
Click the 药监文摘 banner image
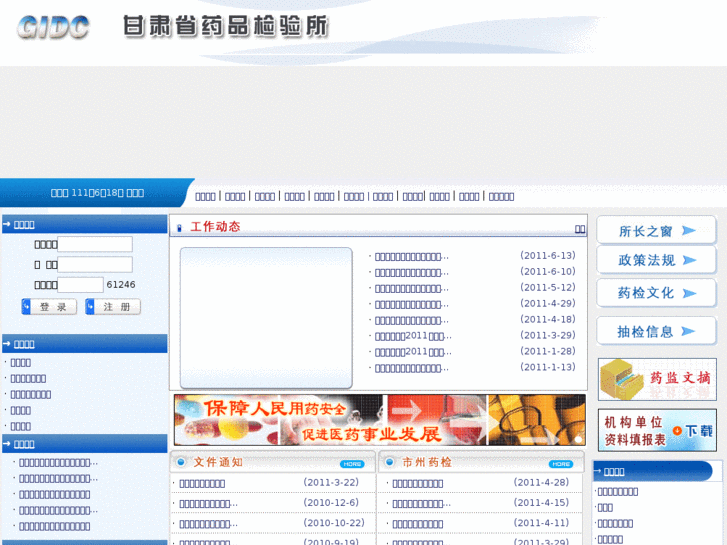tap(657, 379)
